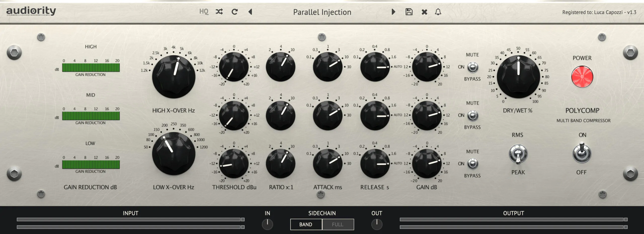Go to next preset arrow

point(393,12)
